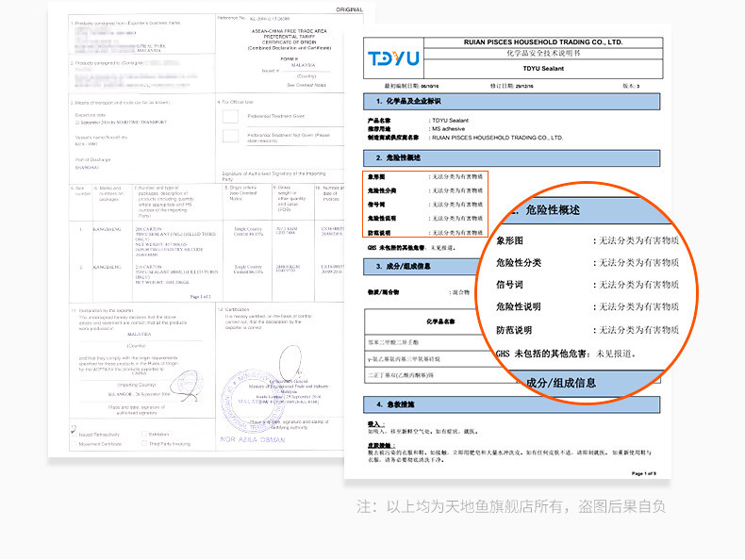Click the magnified 防范说明 label
Screen dimensions: 745x560
pyautogui.click(x=514, y=330)
